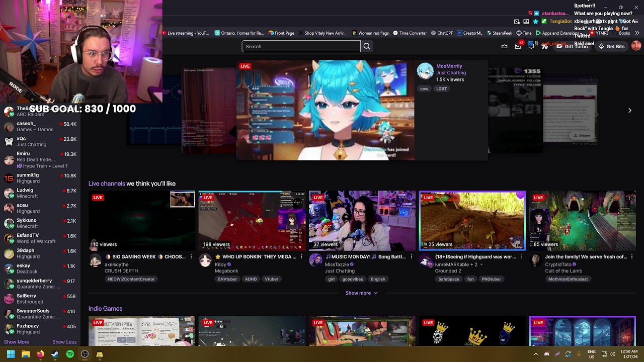Open xQc channel in sidebar

pos(40,142)
